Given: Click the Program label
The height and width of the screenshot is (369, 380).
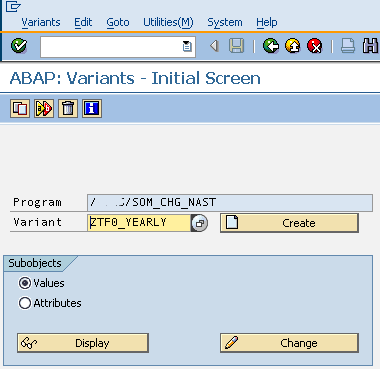Looking at the screenshot, I should (x=37, y=202).
